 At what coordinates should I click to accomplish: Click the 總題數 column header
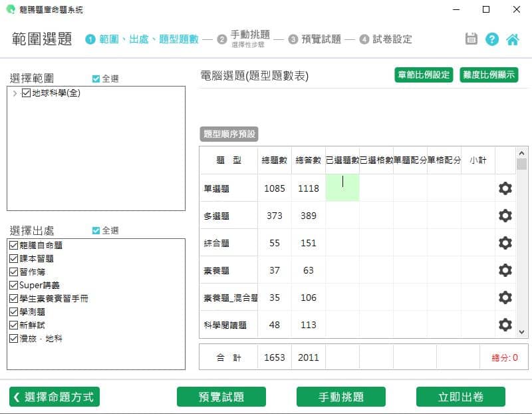(x=275, y=160)
